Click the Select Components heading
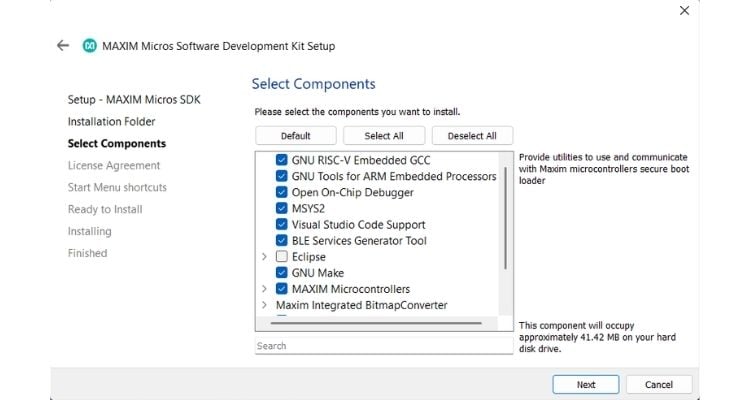This screenshot has width=750, height=400. (x=313, y=84)
